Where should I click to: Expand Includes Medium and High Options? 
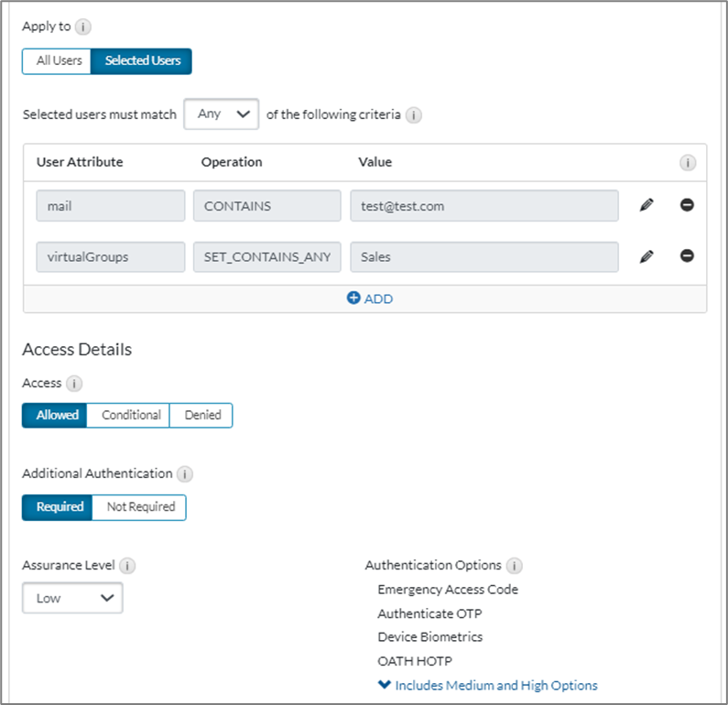488,685
